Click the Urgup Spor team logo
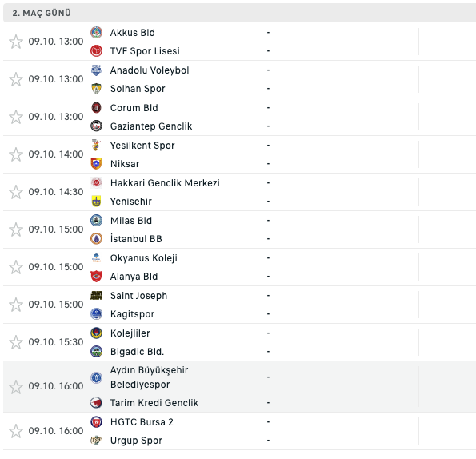 pos(96,440)
